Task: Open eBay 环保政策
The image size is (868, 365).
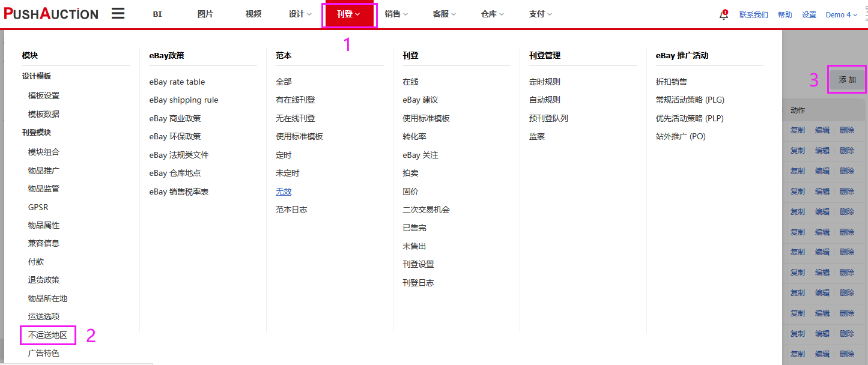Action: coord(175,136)
